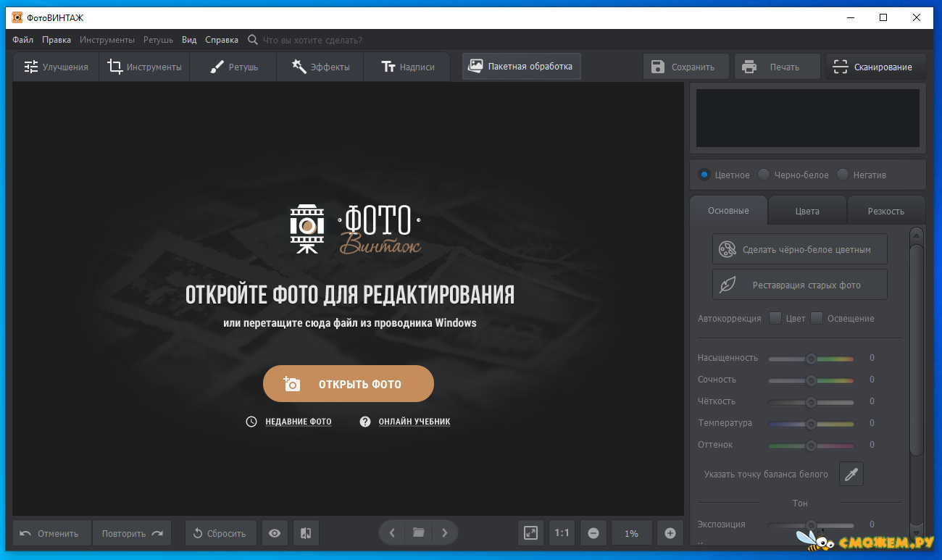This screenshot has width=942, height=560.
Task: Click the Пакетная обработка button
Action: pos(521,66)
